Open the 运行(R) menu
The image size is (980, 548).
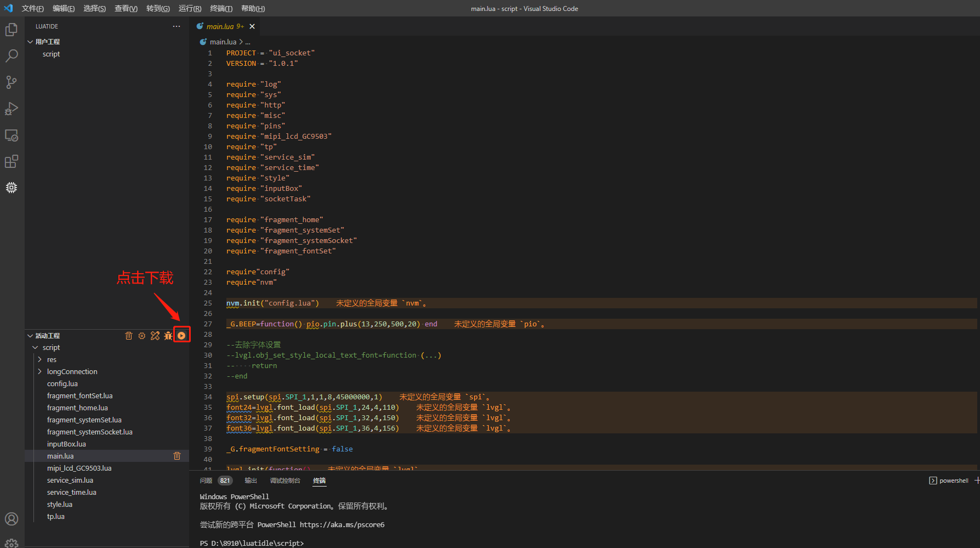(190, 8)
